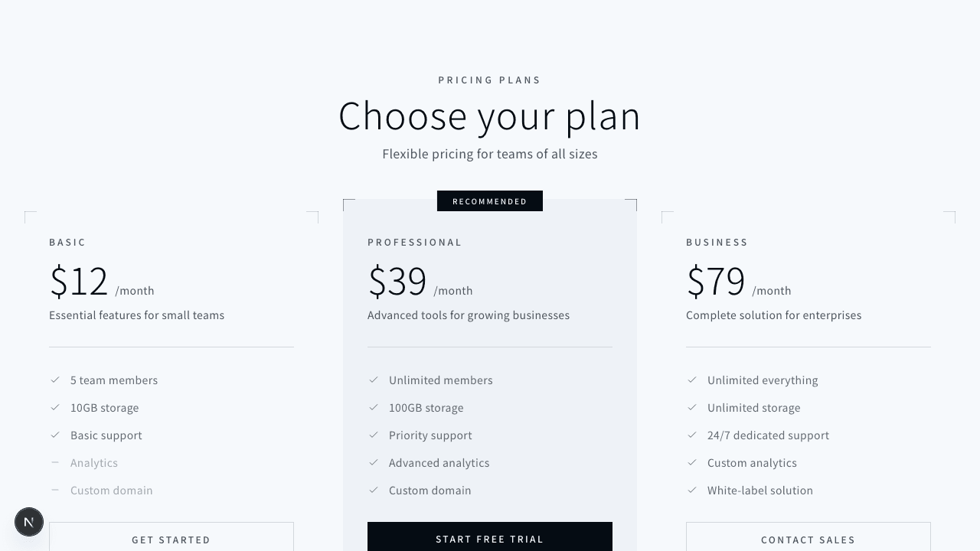Image resolution: width=980 pixels, height=551 pixels.
Task: Click the checkmark next to Unlimited members
Action: click(x=374, y=380)
